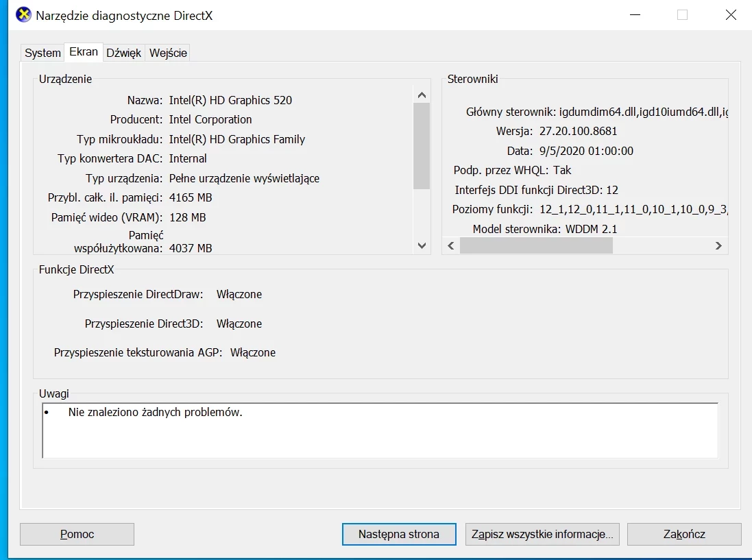Click the value Intel(R) HD Graphics Family
This screenshot has height=560, width=752.
coord(237,139)
